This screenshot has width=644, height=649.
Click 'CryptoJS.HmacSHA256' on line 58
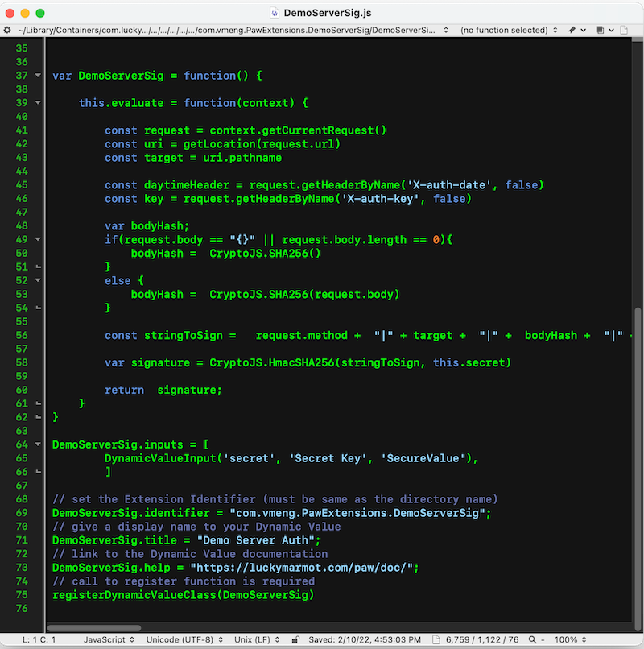[271, 362]
